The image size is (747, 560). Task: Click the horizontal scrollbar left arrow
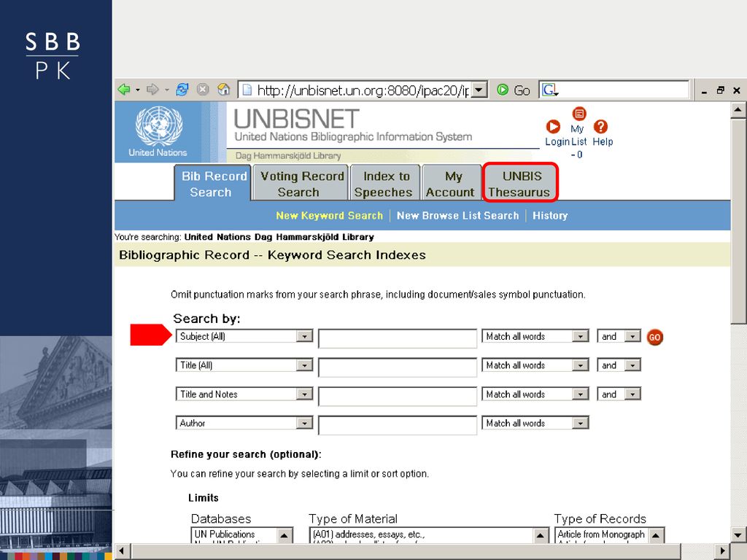122,551
